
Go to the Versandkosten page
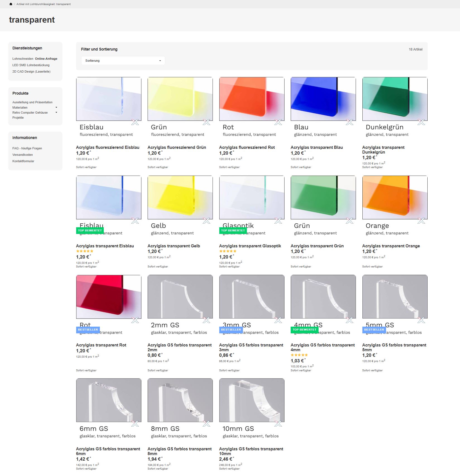pyautogui.click(x=23, y=155)
